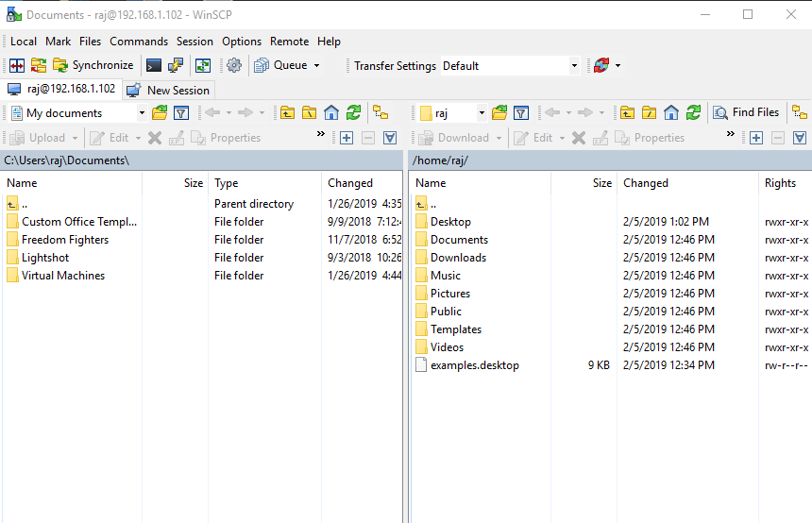
Task: Sort local files by Type column
Action: [264, 183]
